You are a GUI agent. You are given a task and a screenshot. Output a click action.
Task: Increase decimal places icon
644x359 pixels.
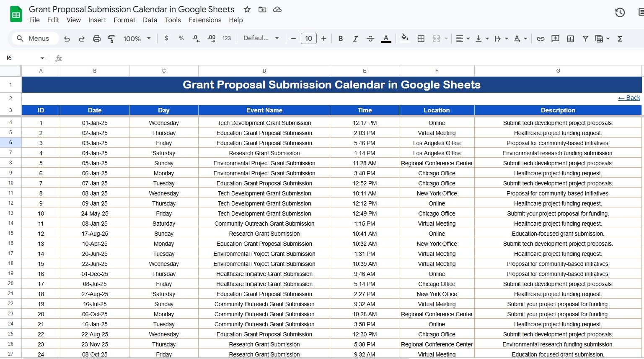211,38
